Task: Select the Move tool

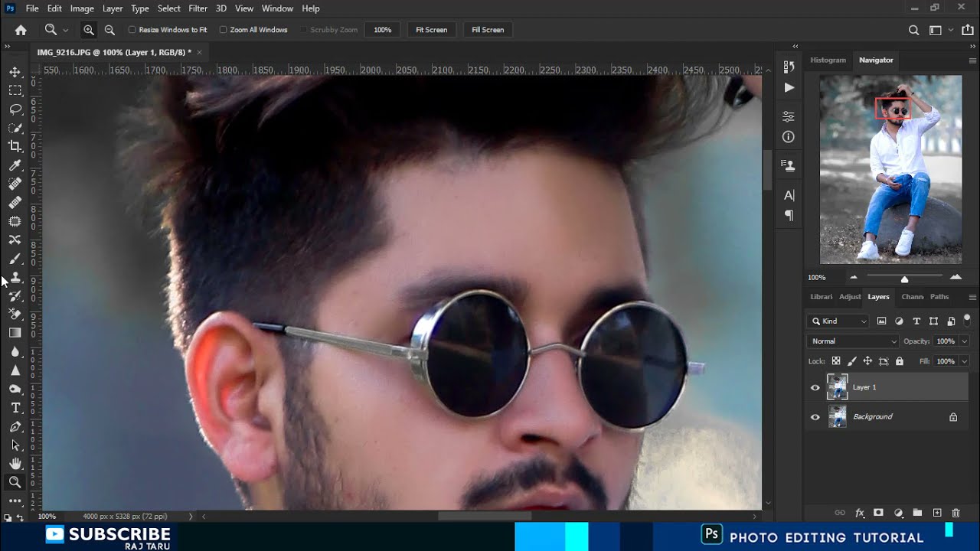Action: point(15,72)
